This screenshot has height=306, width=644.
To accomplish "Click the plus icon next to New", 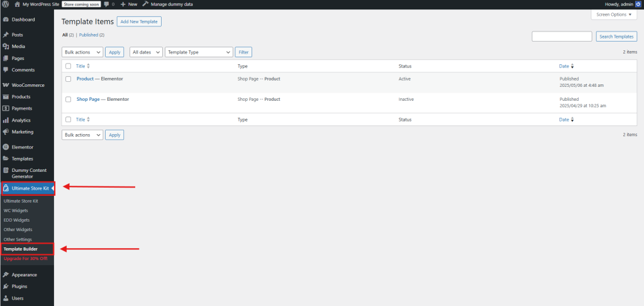I will pos(123,4).
